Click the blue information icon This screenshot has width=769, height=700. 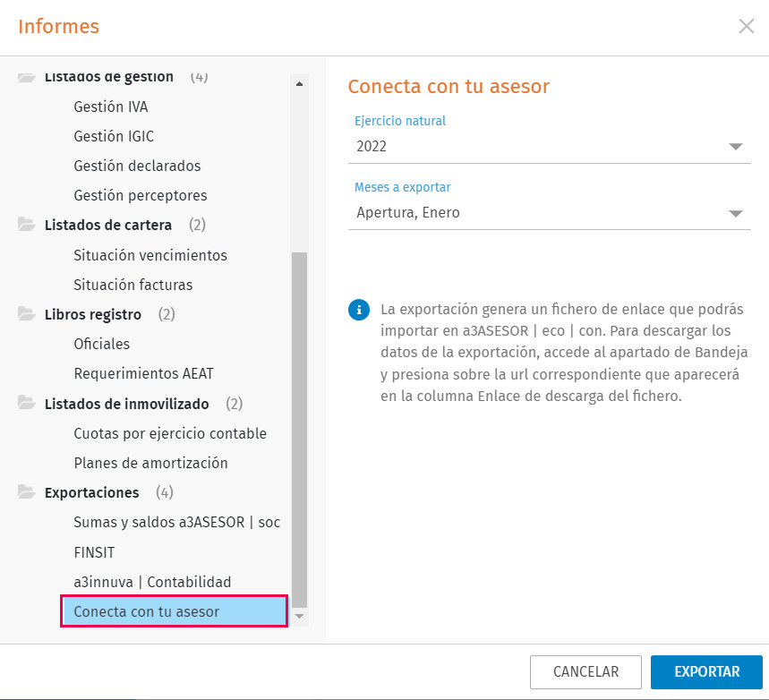click(x=359, y=310)
